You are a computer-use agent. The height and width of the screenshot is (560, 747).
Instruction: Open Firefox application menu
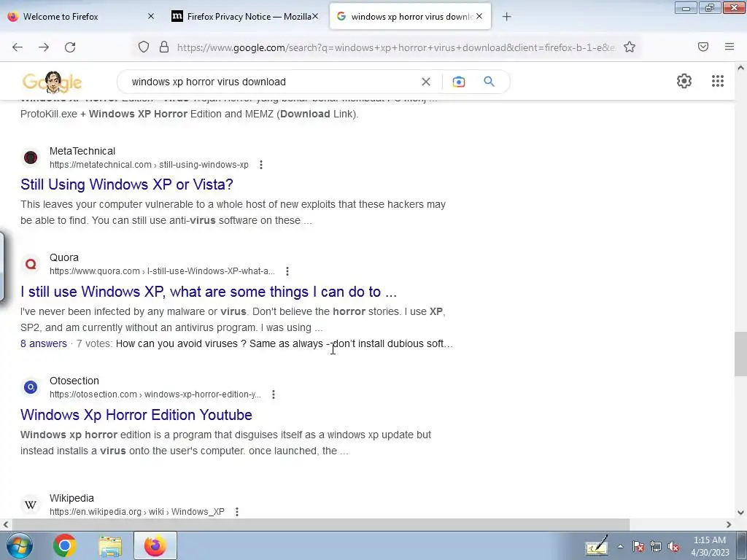(729, 47)
